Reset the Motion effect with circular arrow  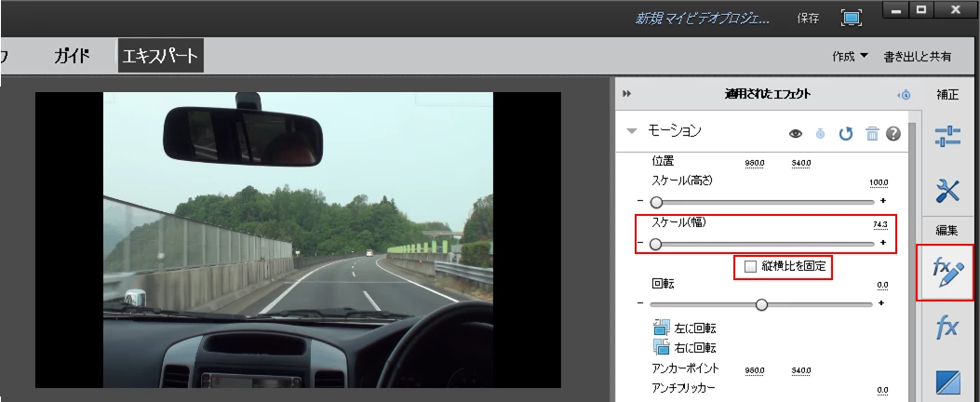coord(846,133)
